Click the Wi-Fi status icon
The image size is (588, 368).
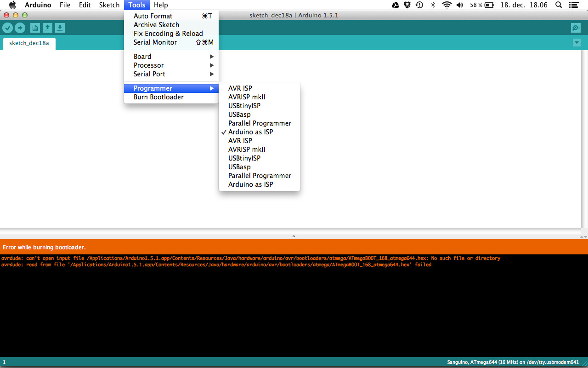(447, 5)
